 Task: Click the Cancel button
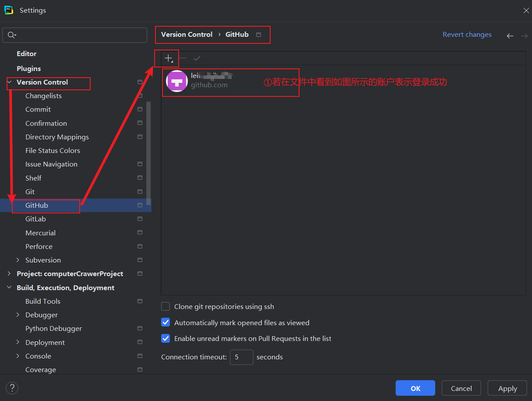pyautogui.click(x=461, y=388)
